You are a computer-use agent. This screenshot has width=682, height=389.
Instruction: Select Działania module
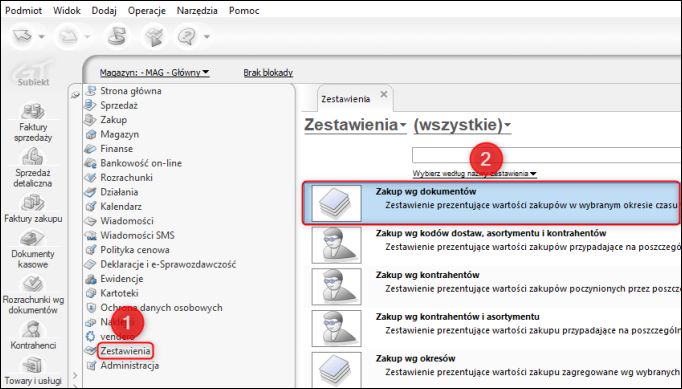[119, 192]
